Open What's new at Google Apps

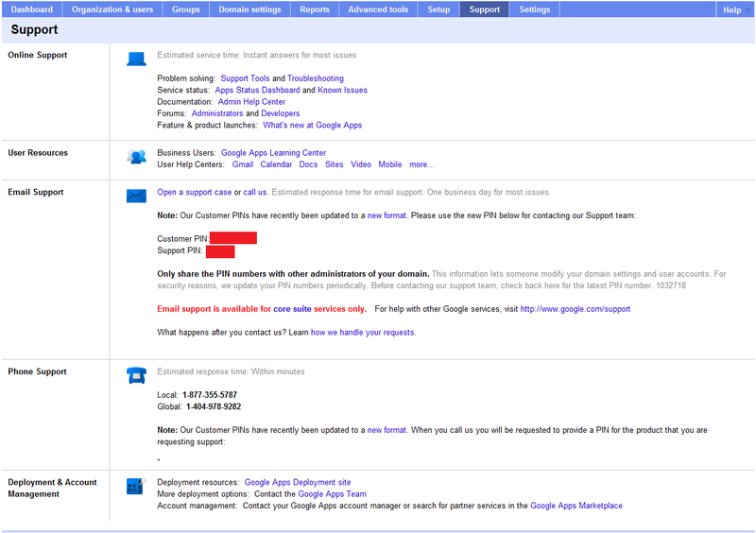tap(312, 125)
